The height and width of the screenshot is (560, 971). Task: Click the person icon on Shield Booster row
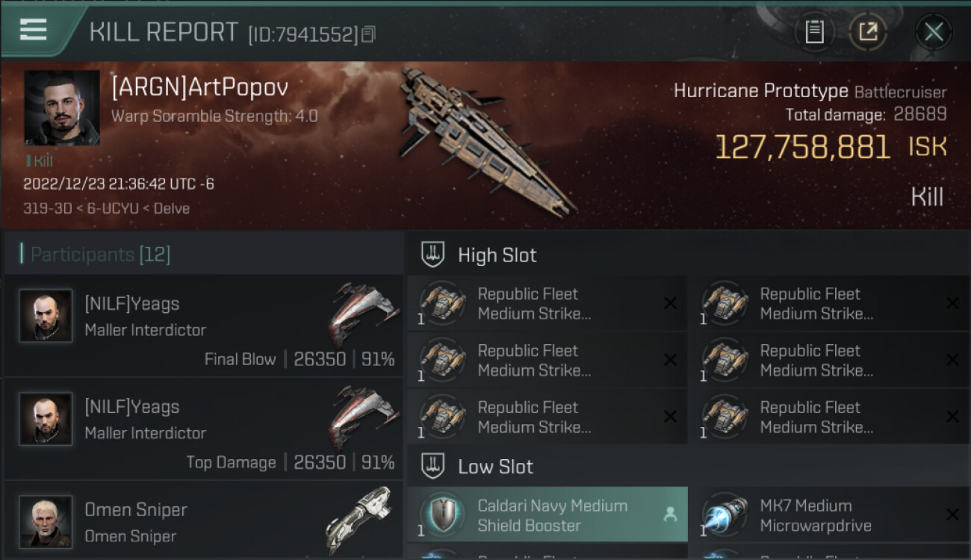pyautogui.click(x=670, y=514)
